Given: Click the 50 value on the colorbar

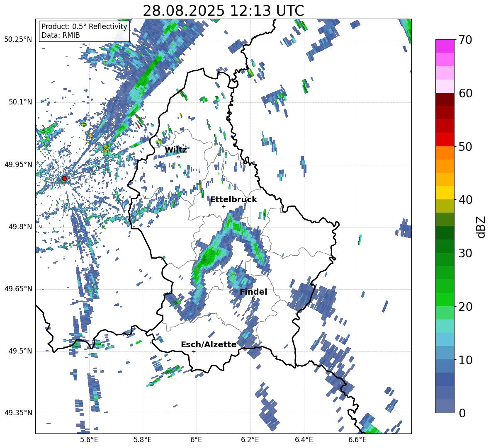Looking at the screenshot, I should click(x=465, y=146).
